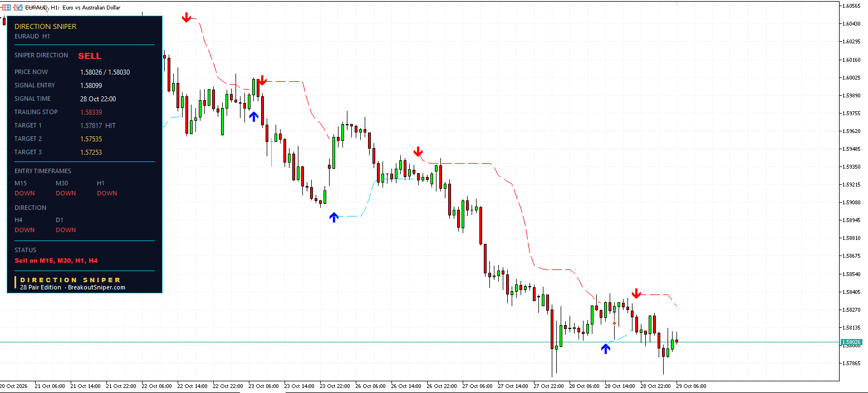Click the 26 Oct 22:00 time axis label
This screenshot has height=393, width=868.
(442, 385)
